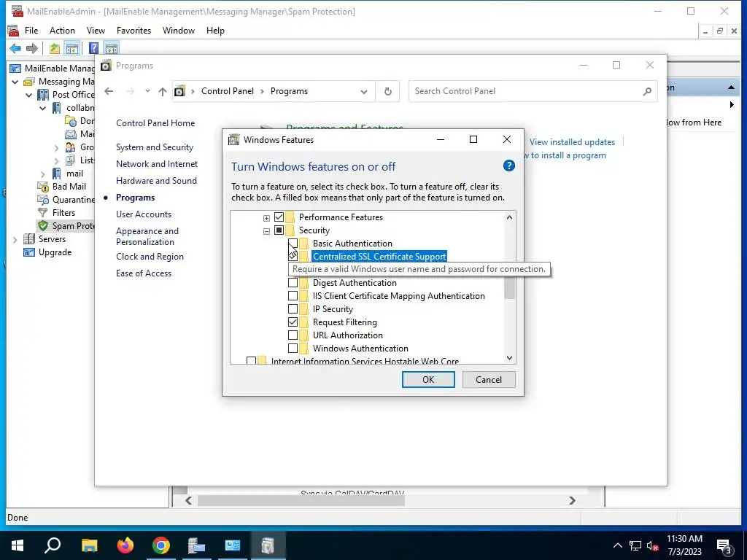Check the Digest Authentication checkbox
The width and height of the screenshot is (747, 560).
[x=293, y=283]
